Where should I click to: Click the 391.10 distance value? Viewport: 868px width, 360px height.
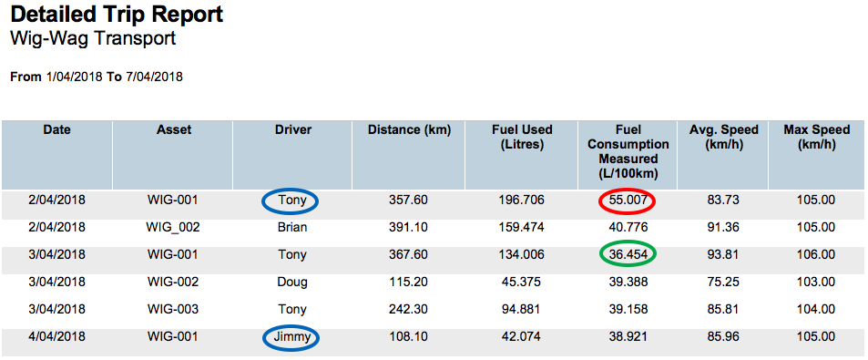tap(409, 227)
